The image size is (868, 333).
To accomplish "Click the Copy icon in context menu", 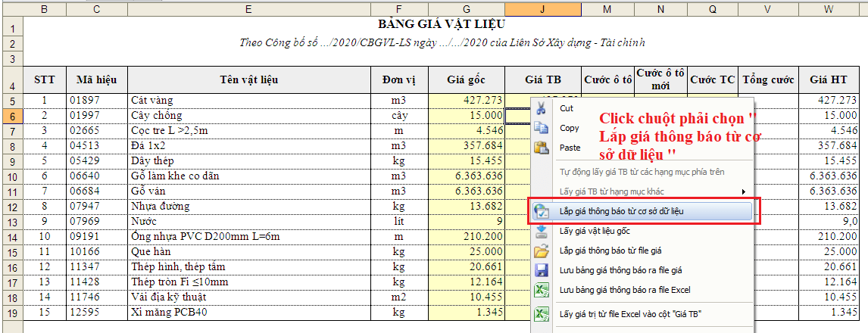I will [x=541, y=128].
